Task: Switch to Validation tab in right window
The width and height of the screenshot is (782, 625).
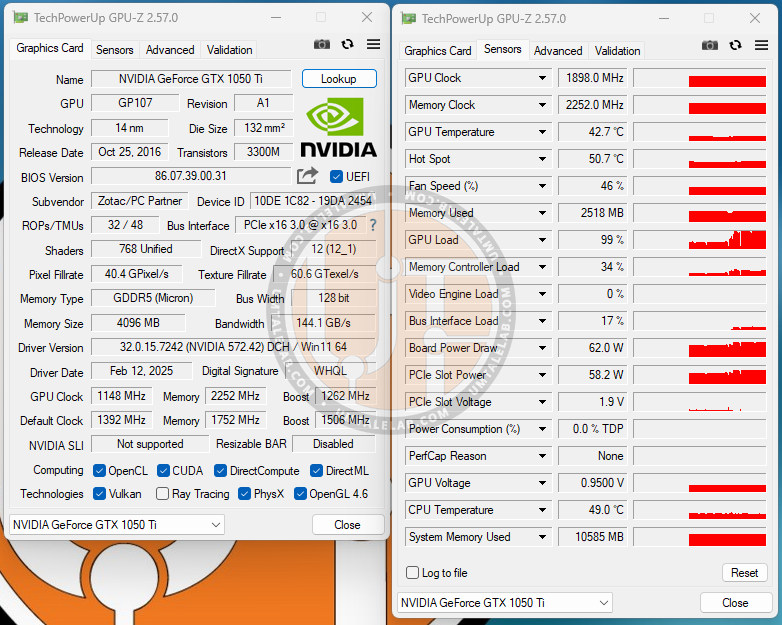Action: click(x=617, y=51)
